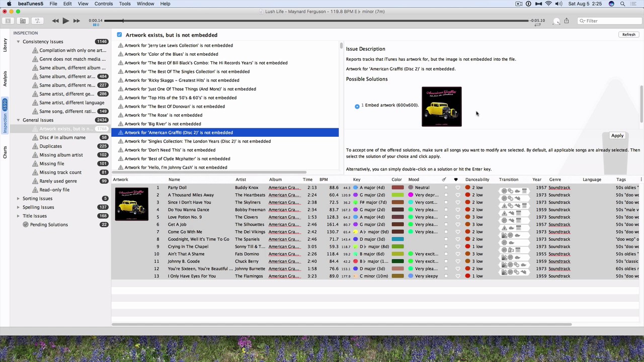Open the Filter search options dropdown
Screen dimensions: 644x362
tap(582, 21)
